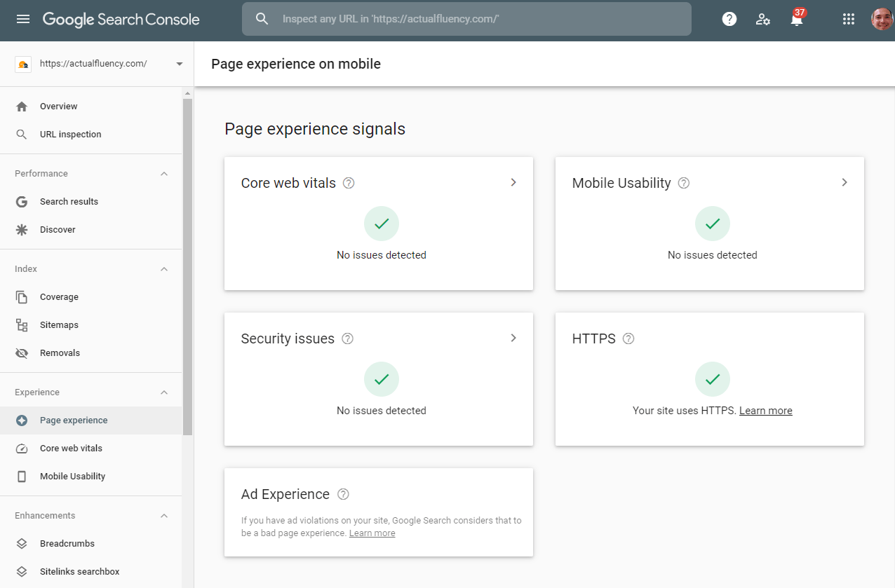Open Discover report
This screenshot has width=895, height=588.
pyautogui.click(x=91, y=230)
